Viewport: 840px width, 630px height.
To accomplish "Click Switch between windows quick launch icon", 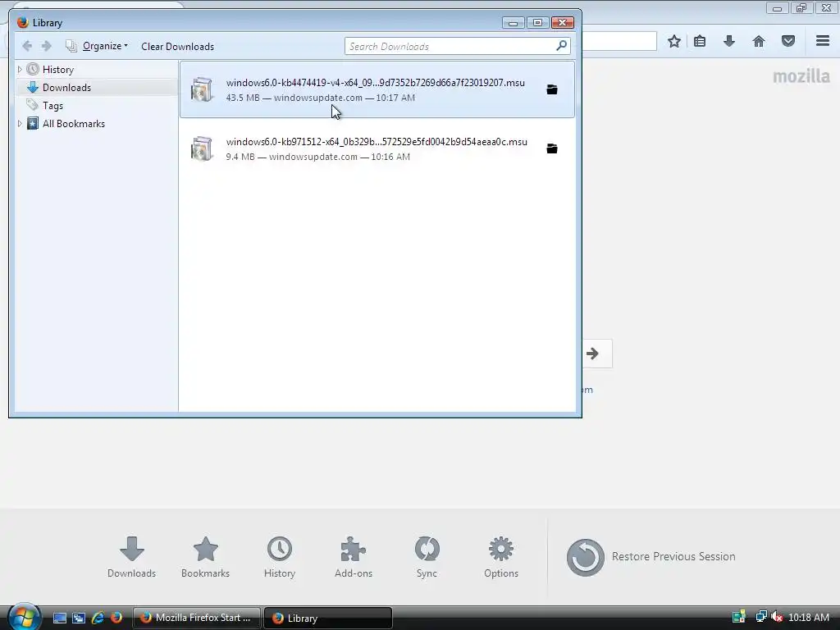I will click(x=79, y=618).
